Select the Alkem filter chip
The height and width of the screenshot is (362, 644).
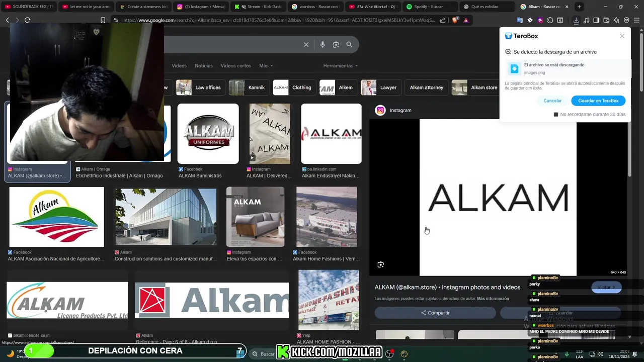pyautogui.click(x=338, y=87)
